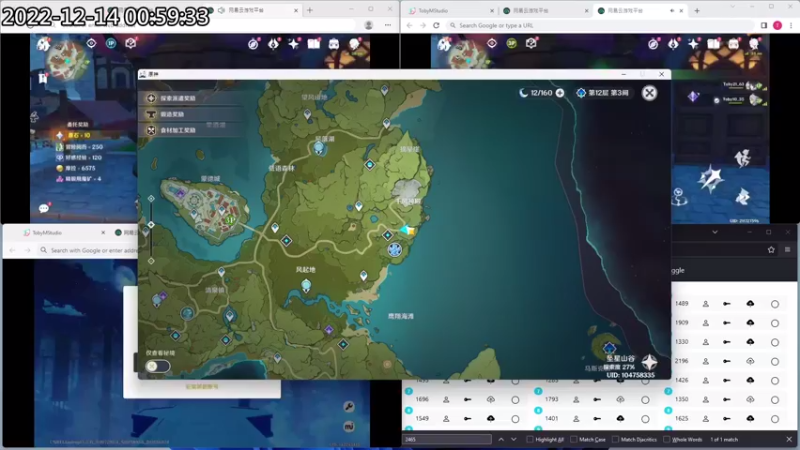Click the person icon in row 1330
This screenshot has height=450, width=800.
pos(706,342)
